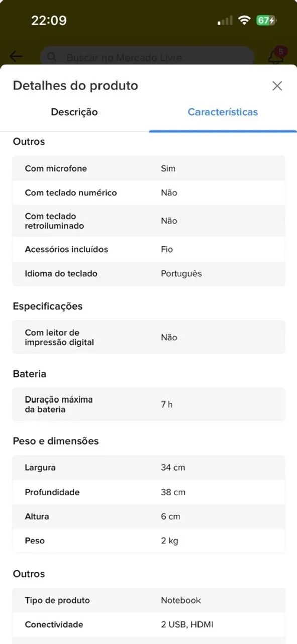This screenshot has height=644, width=297.
Task: Tap the Tipo de produto row
Action: (x=149, y=600)
